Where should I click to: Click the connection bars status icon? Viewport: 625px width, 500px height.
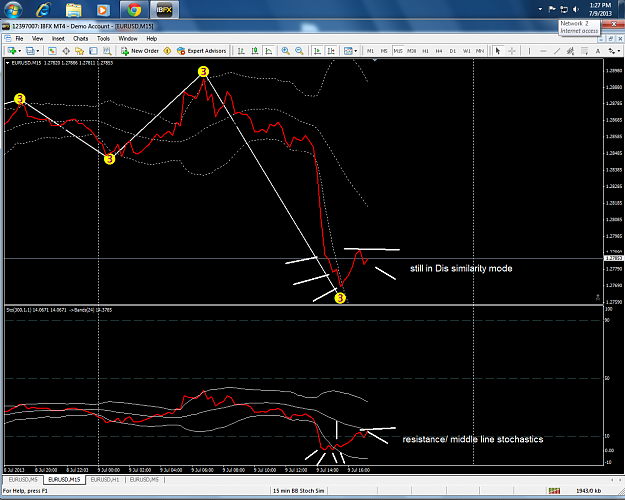(x=554, y=491)
